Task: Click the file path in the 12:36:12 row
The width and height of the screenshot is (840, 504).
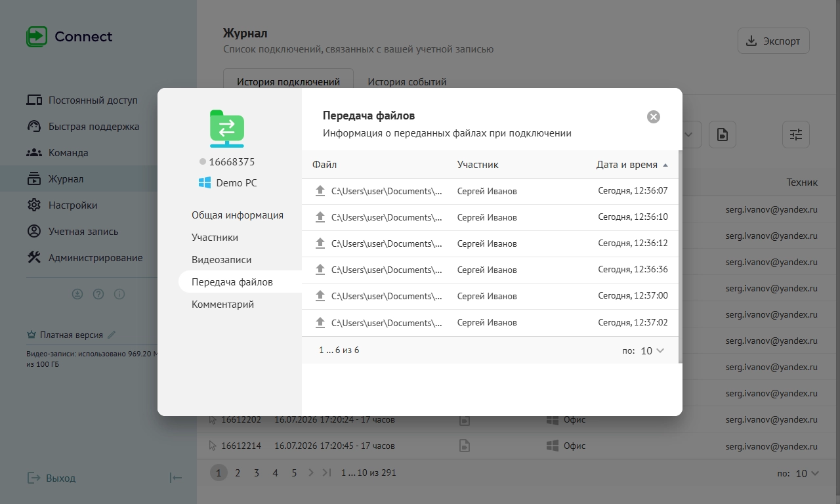Action: (x=387, y=243)
